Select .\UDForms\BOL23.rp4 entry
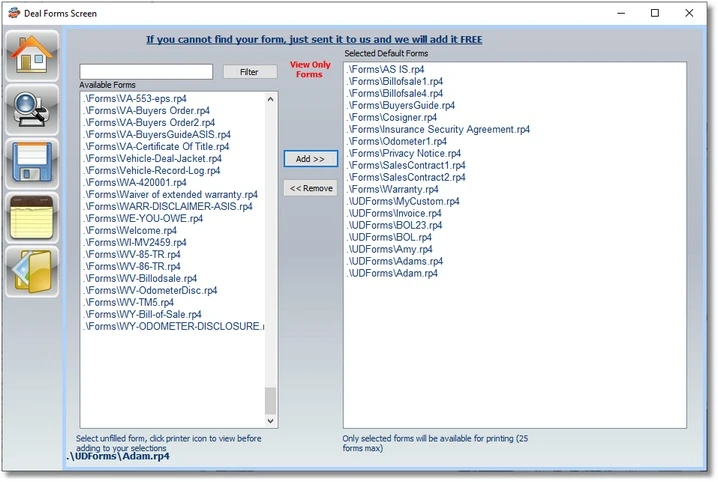 point(394,225)
